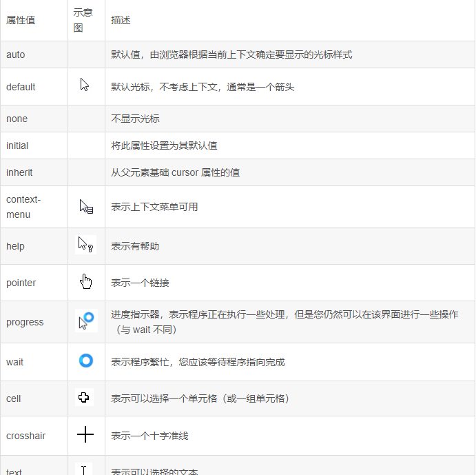
Task: Click the 属性值 column header
Action: pyautogui.click(x=34, y=21)
